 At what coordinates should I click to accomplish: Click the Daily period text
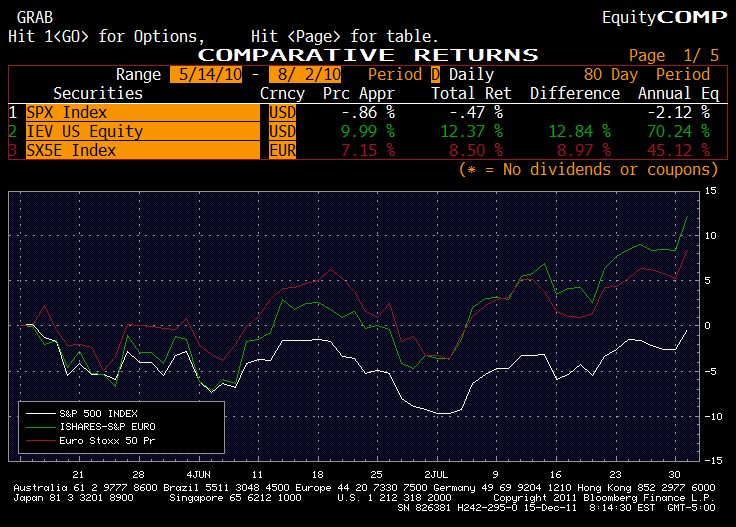[471, 75]
